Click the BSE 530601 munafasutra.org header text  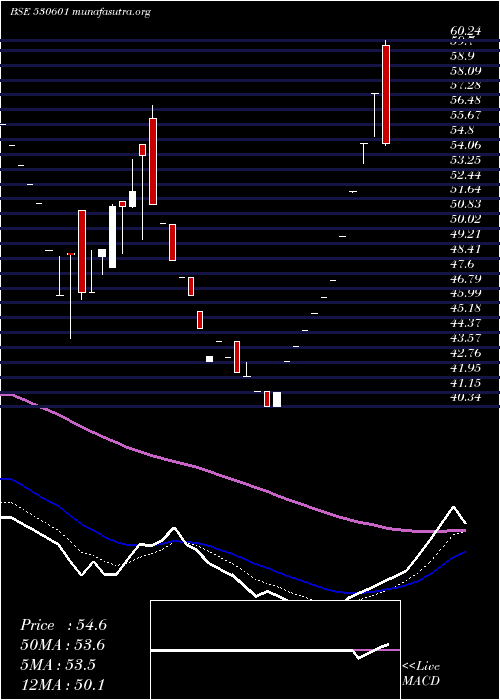tap(80, 12)
